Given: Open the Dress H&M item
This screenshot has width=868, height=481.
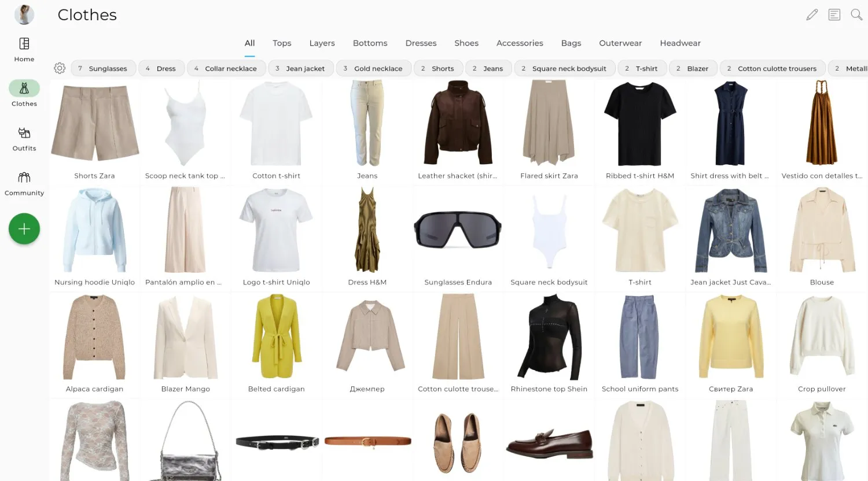Looking at the screenshot, I should tap(367, 238).
